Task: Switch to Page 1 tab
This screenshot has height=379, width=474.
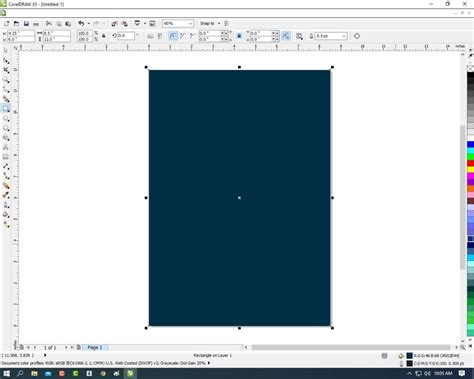Action: coord(95,347)
